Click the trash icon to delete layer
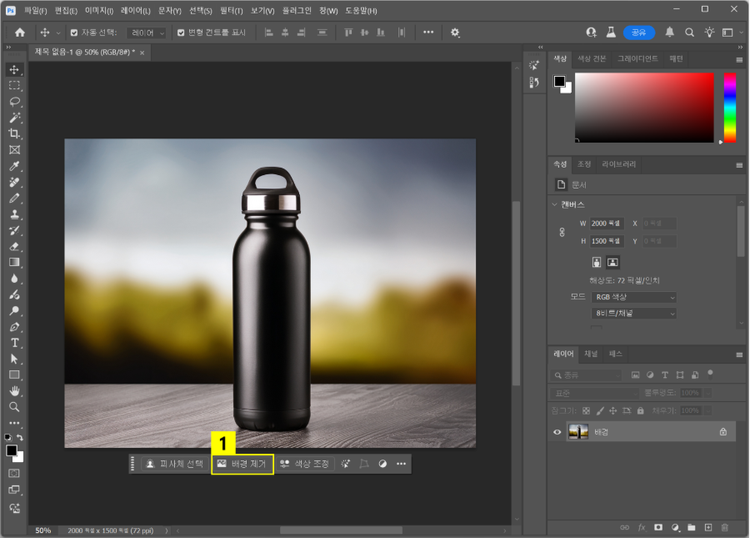Screen dimensions: 750x538 coord(724,527)
